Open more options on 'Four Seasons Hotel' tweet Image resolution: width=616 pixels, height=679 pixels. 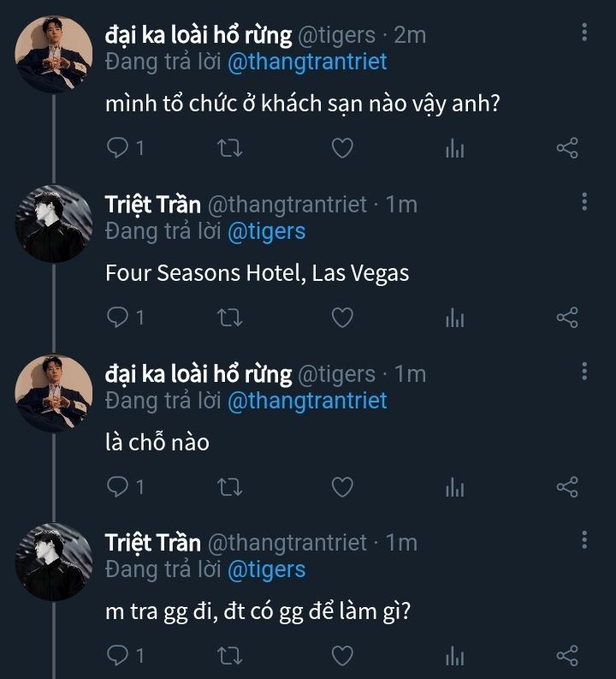[x=584, y=202]
